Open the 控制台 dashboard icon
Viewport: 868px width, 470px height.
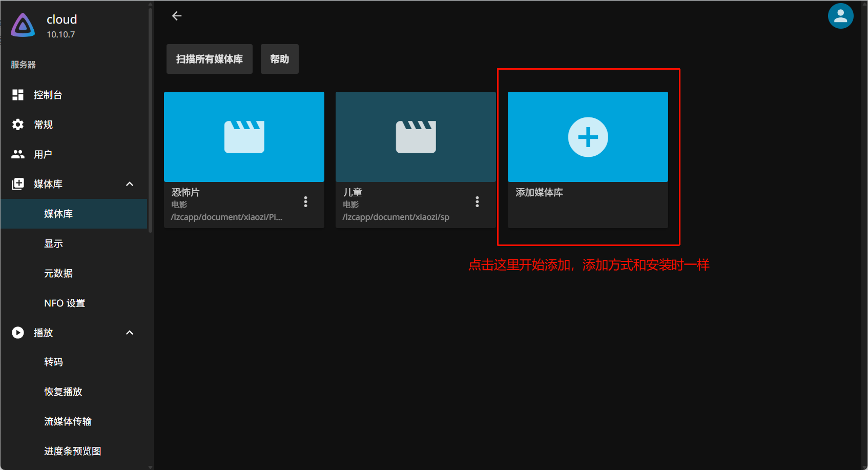(x=18, y=95)
